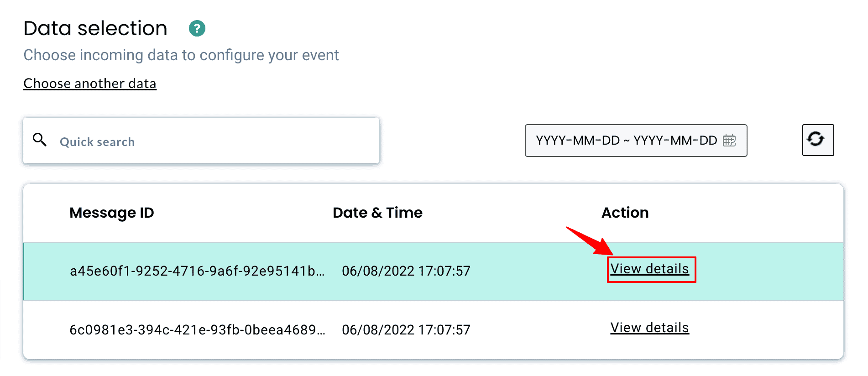Select the question mark icon beside the title

(x=197, y=28)
